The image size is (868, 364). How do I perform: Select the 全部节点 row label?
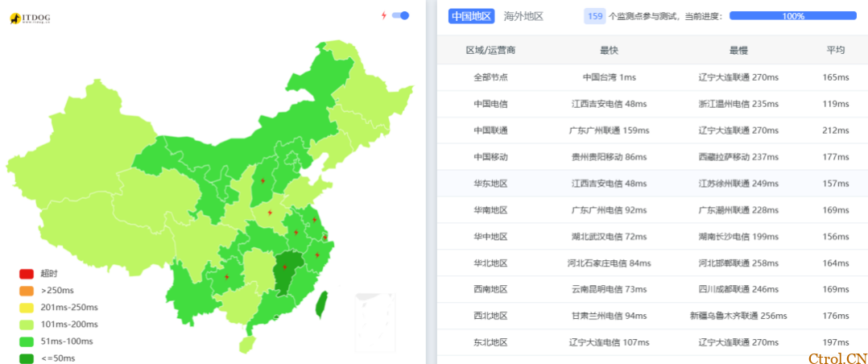pyautogui.click(x=490, y=77)
